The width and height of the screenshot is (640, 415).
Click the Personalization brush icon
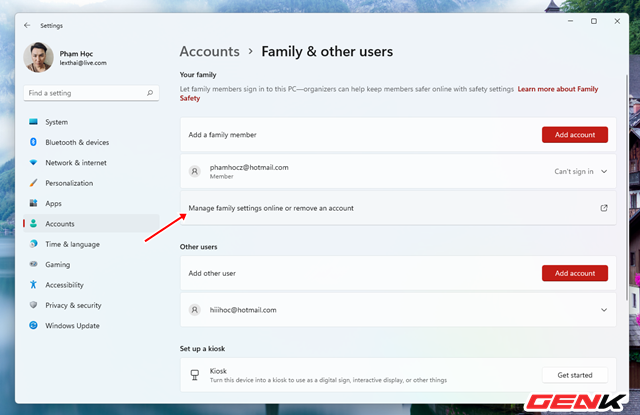(x=33, y=183)
